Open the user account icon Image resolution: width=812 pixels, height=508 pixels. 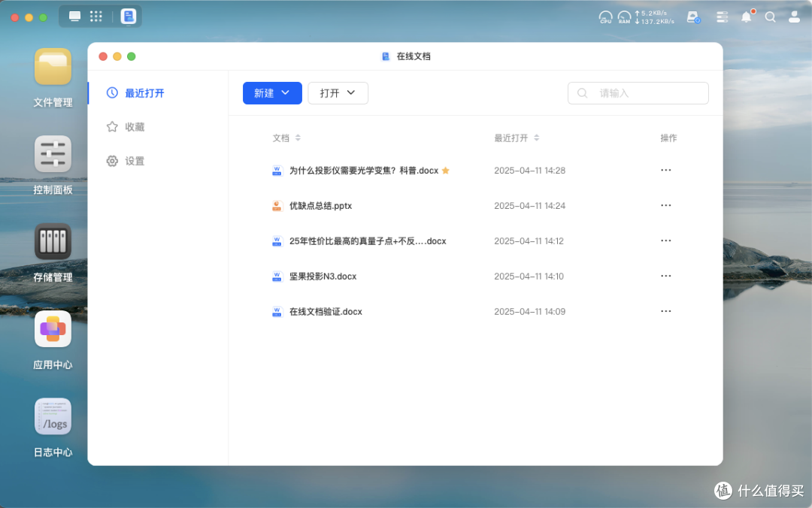coord(795,17)
